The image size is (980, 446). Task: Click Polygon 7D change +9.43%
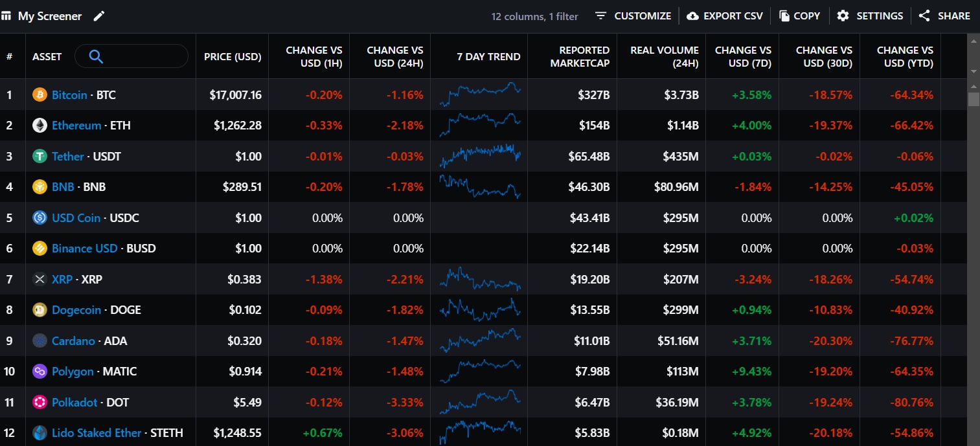point(752,372)
